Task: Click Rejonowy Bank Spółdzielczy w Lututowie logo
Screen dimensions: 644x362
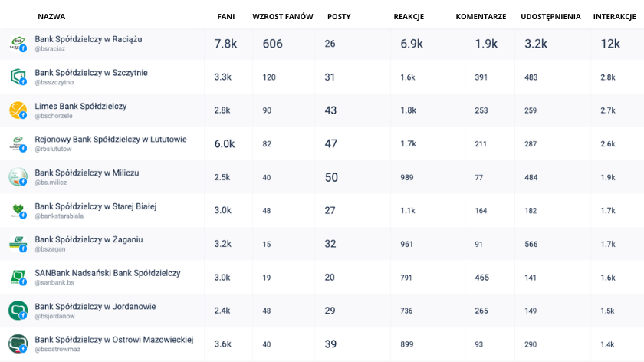Action: [18, 144]
